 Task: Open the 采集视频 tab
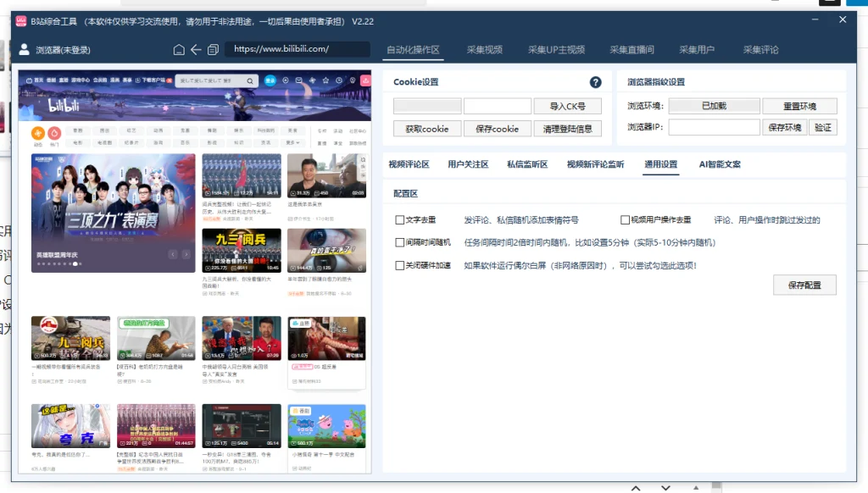pos(484,50)
